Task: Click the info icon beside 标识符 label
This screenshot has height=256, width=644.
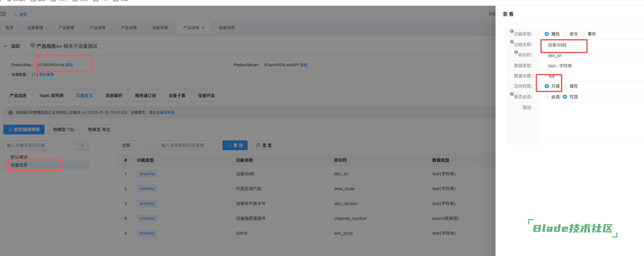Action: tap(516, 52)
